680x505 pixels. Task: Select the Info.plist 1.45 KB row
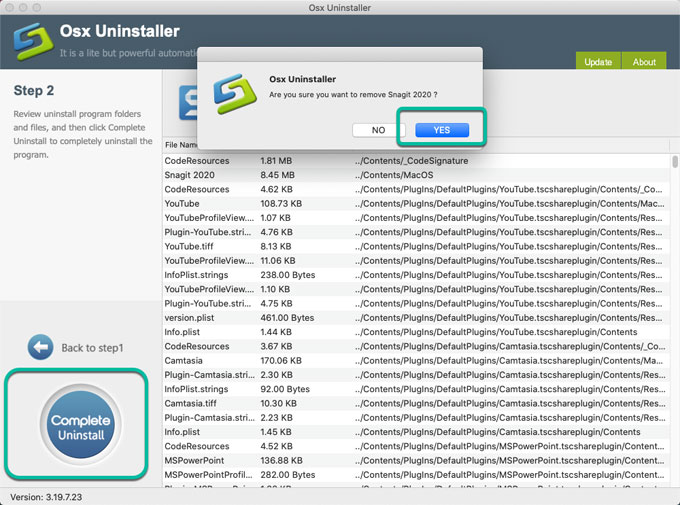tap(416, 432)
